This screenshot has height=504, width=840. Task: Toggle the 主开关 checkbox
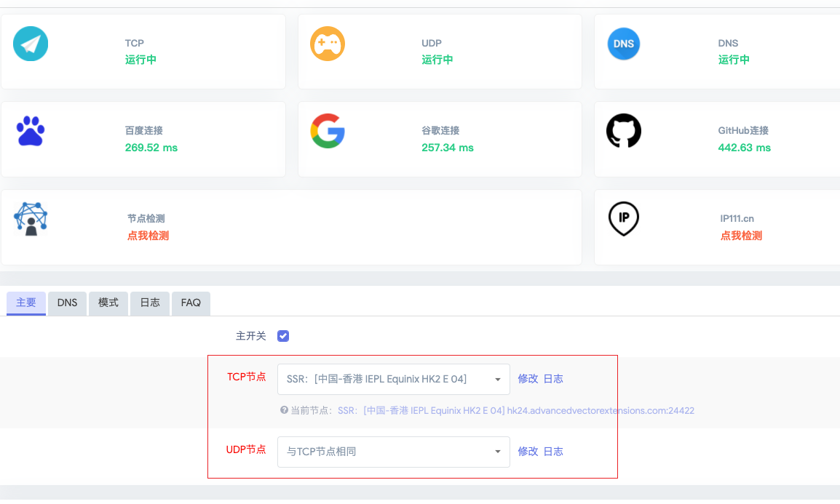tap(283, 336)
